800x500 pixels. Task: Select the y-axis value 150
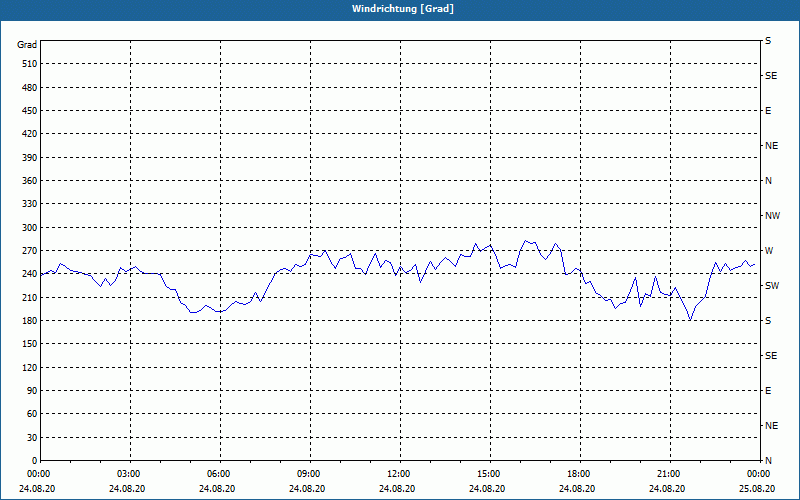tap(30, 344)
